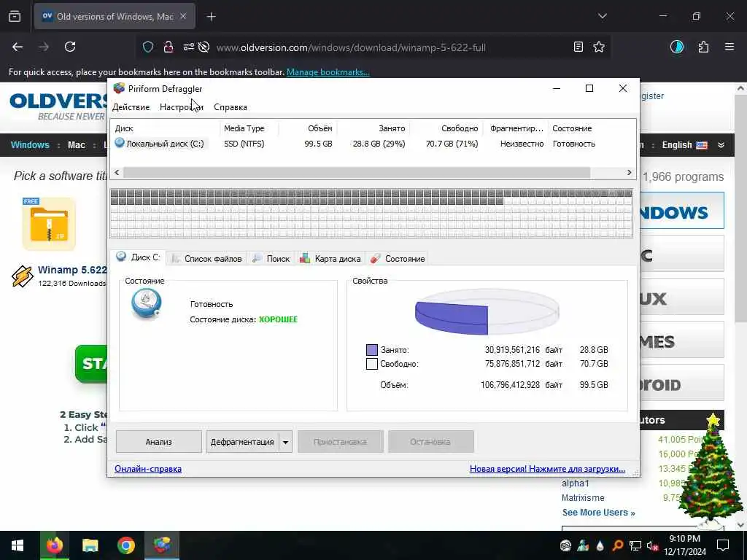The width and height of the screenshot is (747, 560).
Task: Switch to the Карта диска tab
Action: tap(330, 259)
